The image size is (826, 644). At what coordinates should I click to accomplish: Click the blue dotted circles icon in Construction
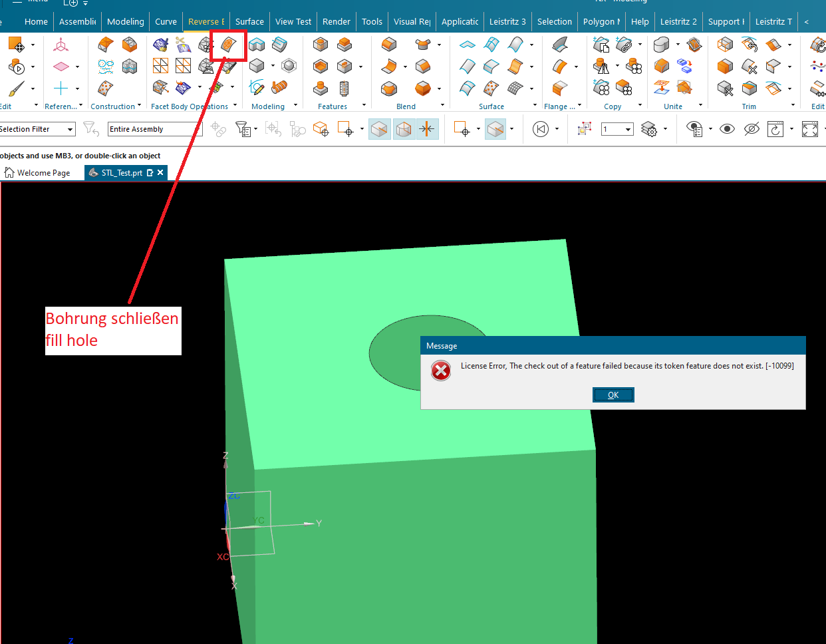106,67
